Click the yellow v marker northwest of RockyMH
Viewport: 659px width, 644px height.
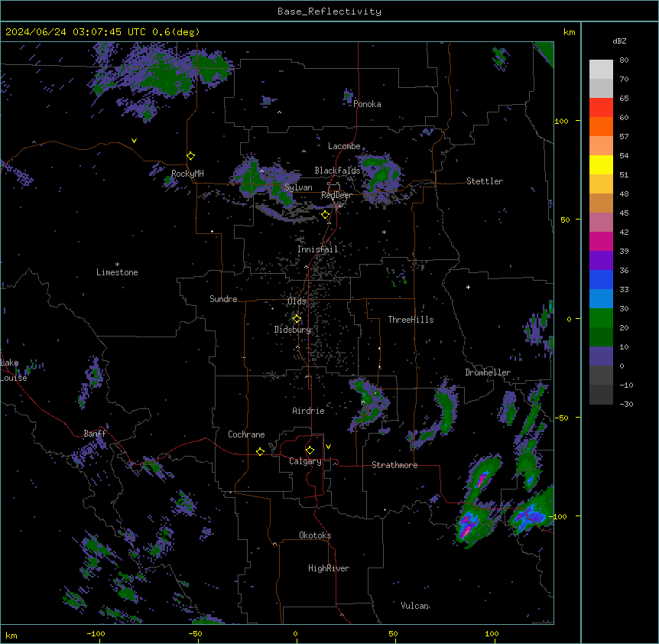134,141
